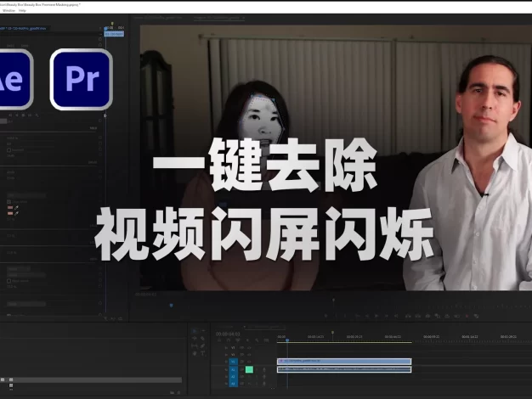Click Go to Out in Program monitor
Image resolution: width=532 pixels, height=399 pixels.
click(396, 316)
